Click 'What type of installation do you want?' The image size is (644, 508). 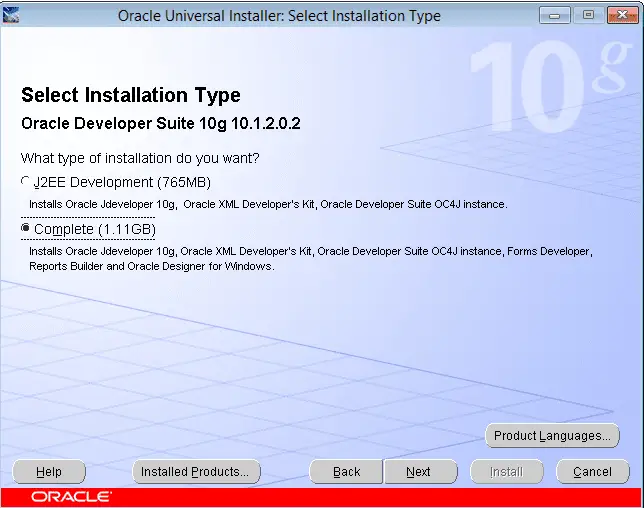(140, 158)
